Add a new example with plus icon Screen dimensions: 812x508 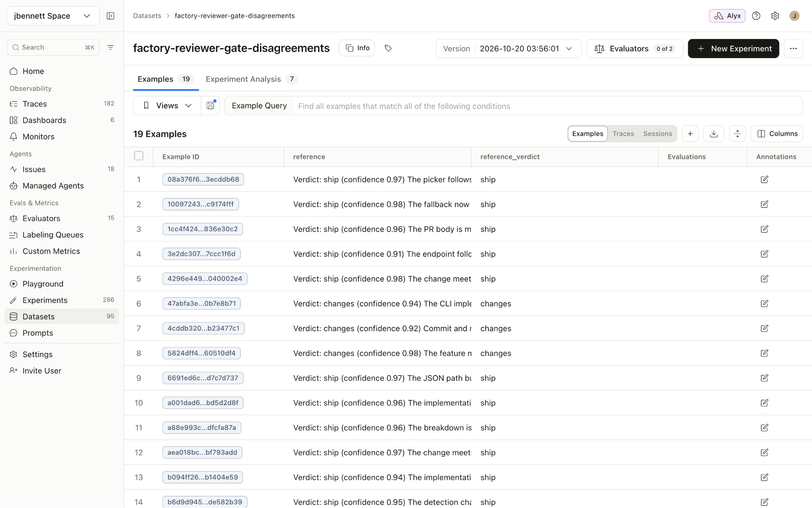(690, 134)
